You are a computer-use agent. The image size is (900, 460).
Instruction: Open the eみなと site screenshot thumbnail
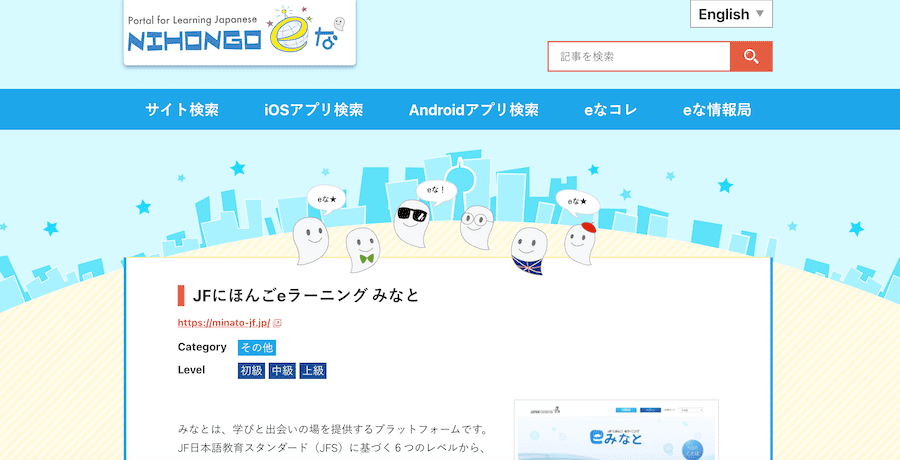(616, 430)
